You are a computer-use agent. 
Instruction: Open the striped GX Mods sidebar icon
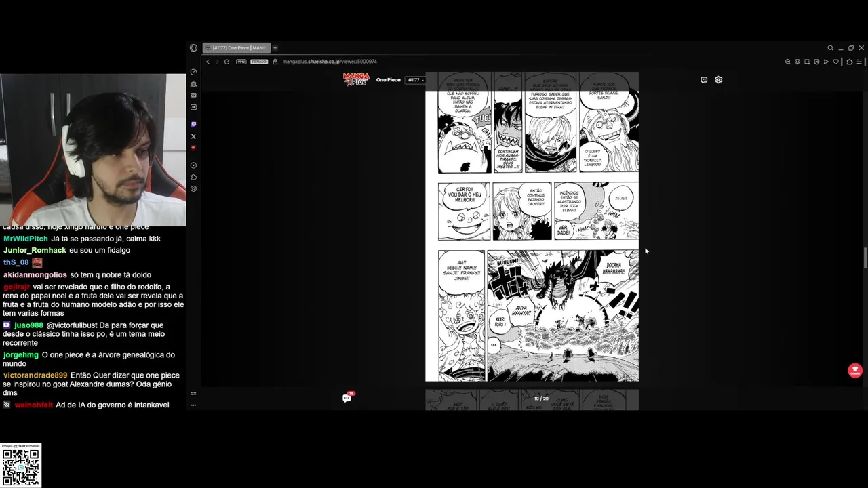(x=193, y=96)
